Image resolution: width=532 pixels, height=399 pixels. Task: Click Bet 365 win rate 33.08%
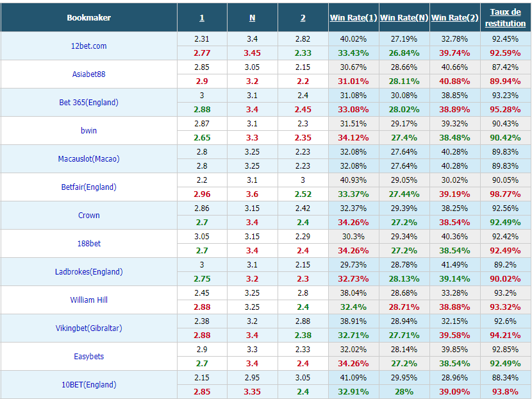point(354,110)
